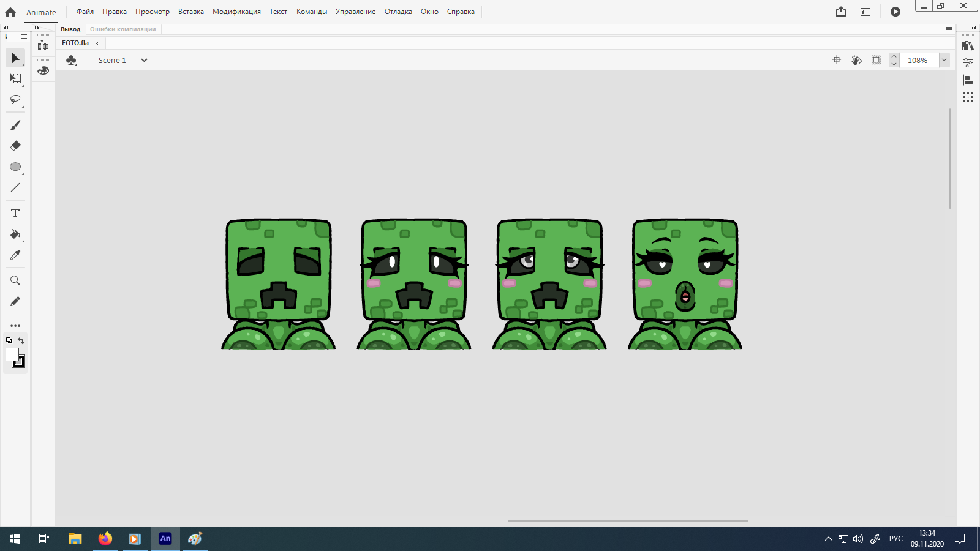Click the Edit Symbols icon beside Scene 1
Screen dimensions: 980x551
click(72, 60)
